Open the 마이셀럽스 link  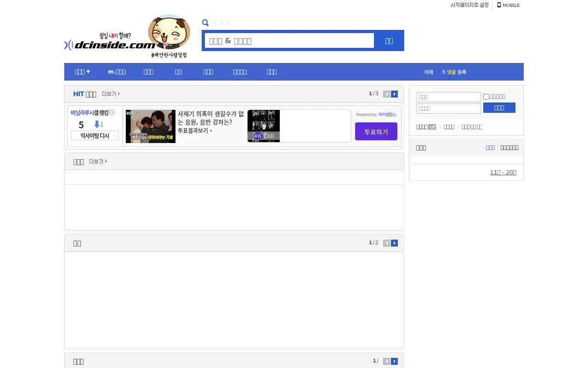(387, 115)
